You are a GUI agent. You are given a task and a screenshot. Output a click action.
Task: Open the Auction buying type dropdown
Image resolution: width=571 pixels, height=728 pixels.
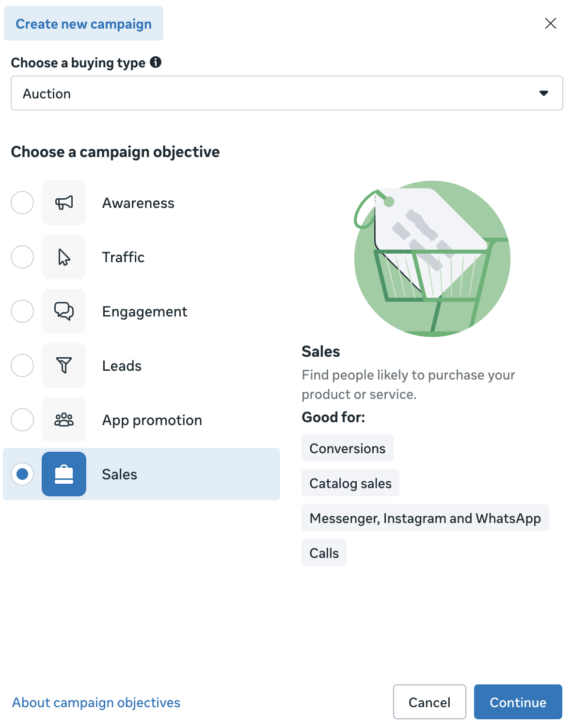pos(286,93)
